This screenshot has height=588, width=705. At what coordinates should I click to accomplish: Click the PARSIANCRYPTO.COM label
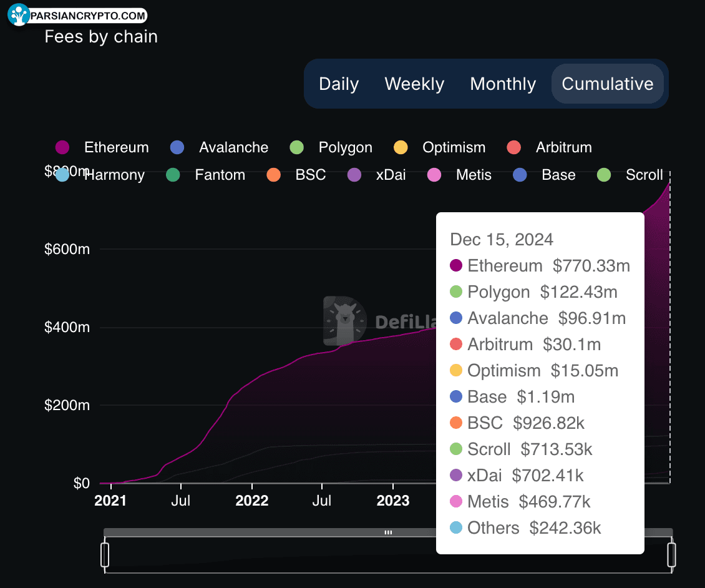(x=88, y=16)
